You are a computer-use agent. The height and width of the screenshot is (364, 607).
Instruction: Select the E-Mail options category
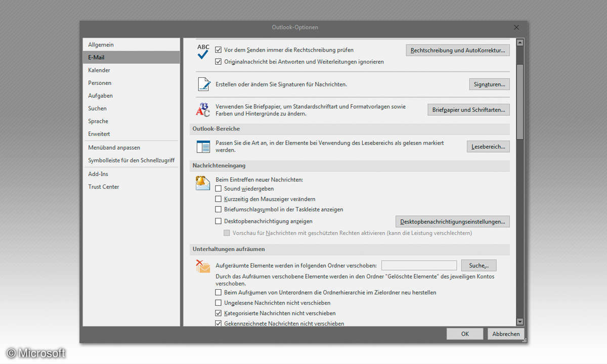pos(131,57)
